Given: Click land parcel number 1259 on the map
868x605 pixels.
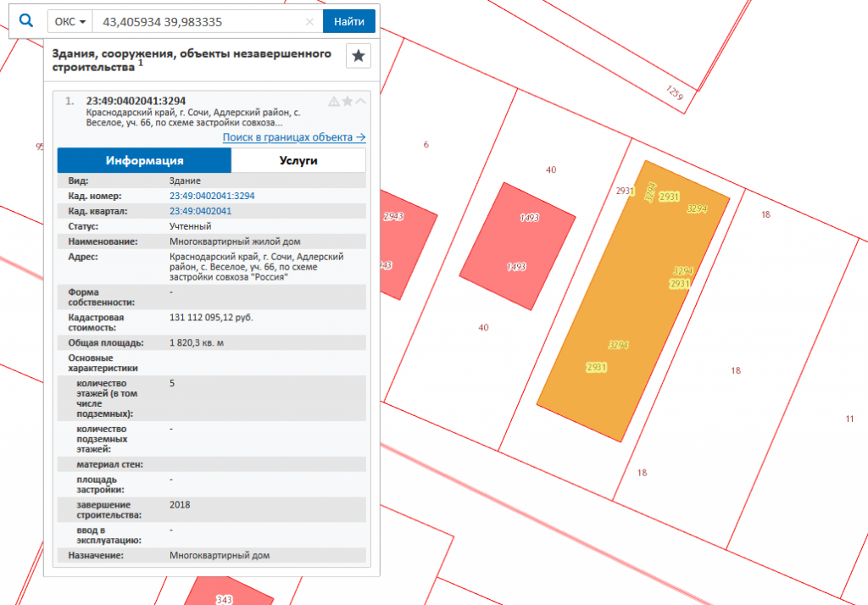Looking at the screenshot, I should pos(675,92).
